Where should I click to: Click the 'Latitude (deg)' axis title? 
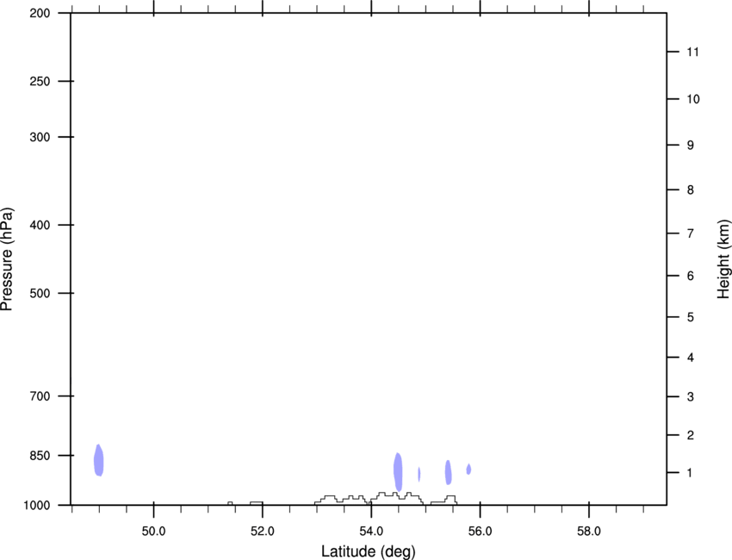point(368,551)
